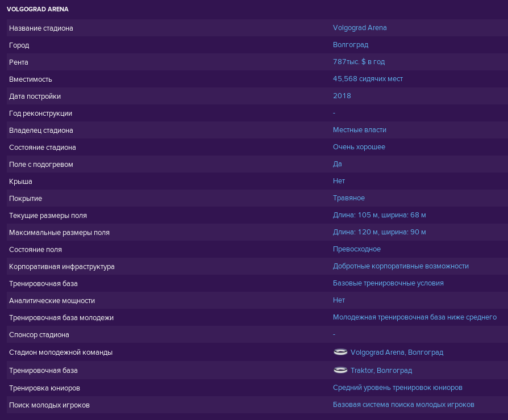Click the pitch condition value Превосходное
508x420 pixels.
point(357,249)
